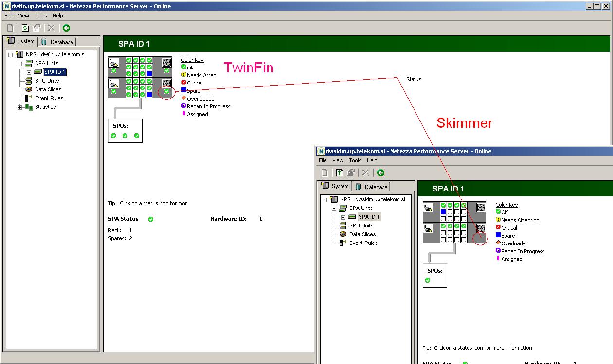Open File menu in dwskim window
This screenshot has width=613, height=364.
pyautogui.click(x=323, y=160)
